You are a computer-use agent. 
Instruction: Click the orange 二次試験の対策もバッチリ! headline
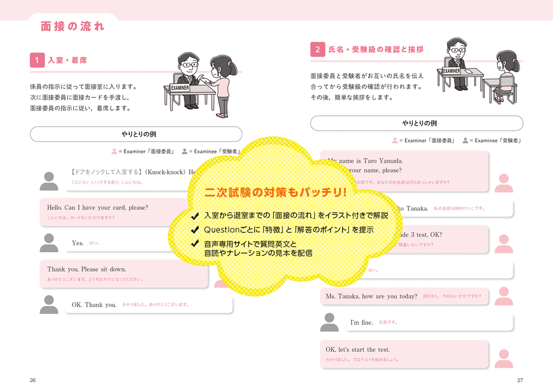[276, 192]
